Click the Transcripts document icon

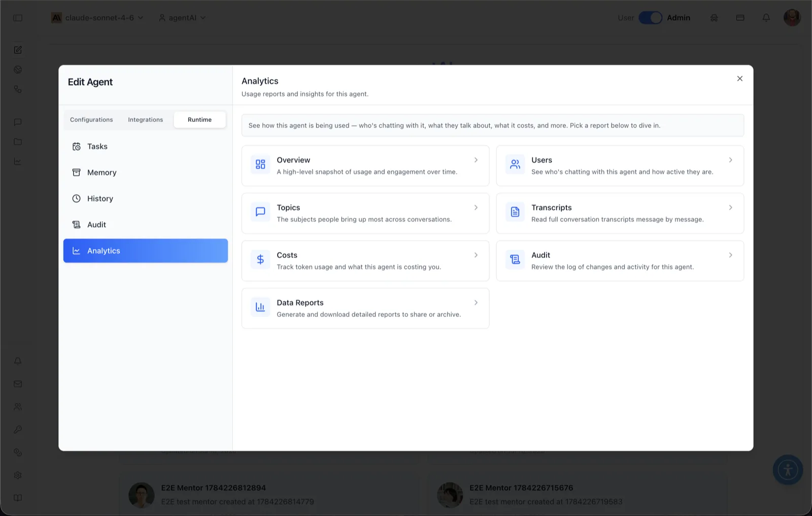coord(515,212)
